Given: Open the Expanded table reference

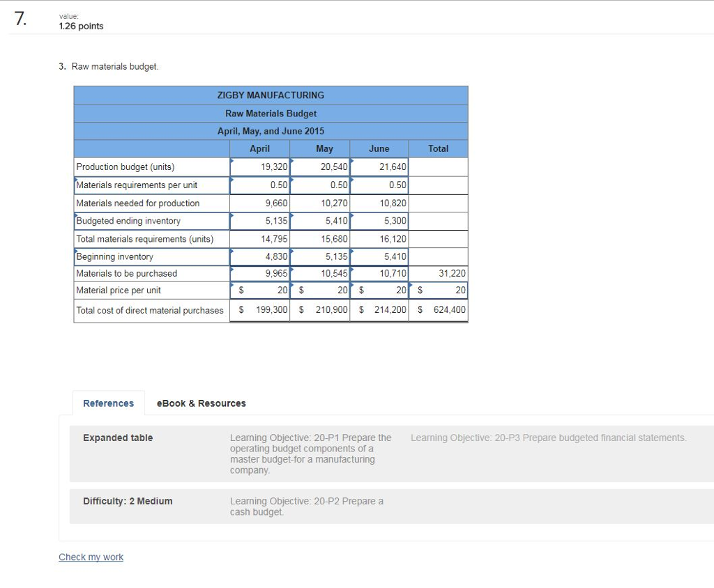Looking at the screenshot, I should 116,438.
